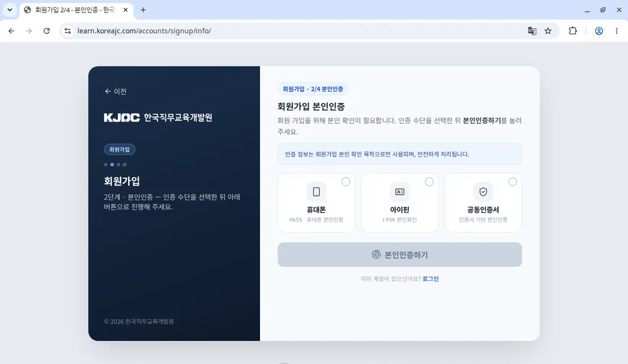
Task: Click the 공동인증서 card title text
Action: pyautogui.click(x=483, y=210)
